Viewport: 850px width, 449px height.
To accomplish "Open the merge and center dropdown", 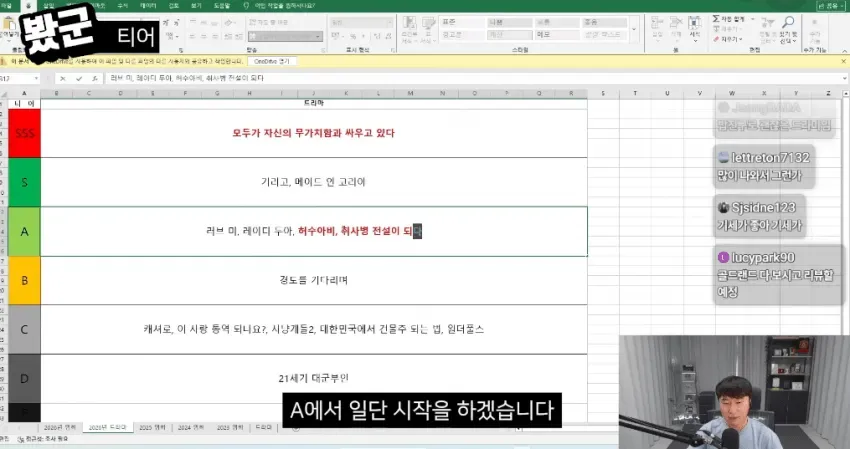I will [x=318, y=36].
